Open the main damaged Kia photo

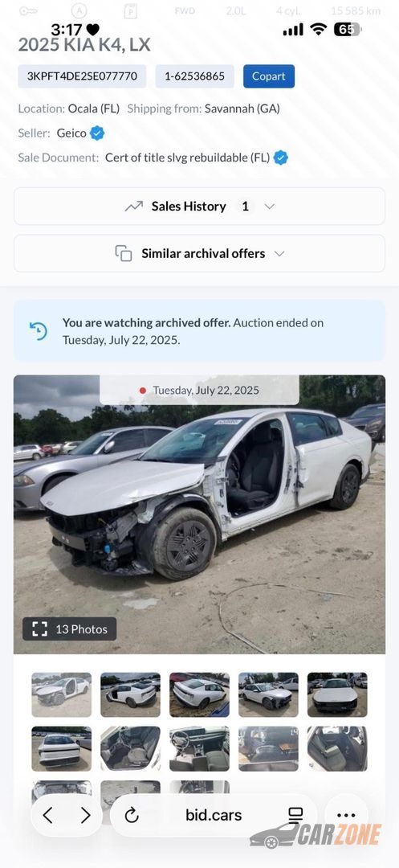coord(199,514)
